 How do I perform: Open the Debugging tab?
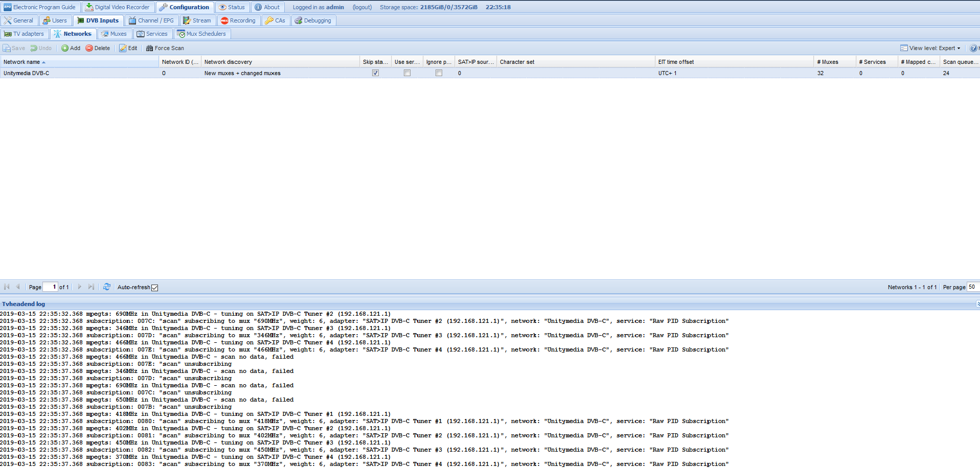click(x=313, y=20)
